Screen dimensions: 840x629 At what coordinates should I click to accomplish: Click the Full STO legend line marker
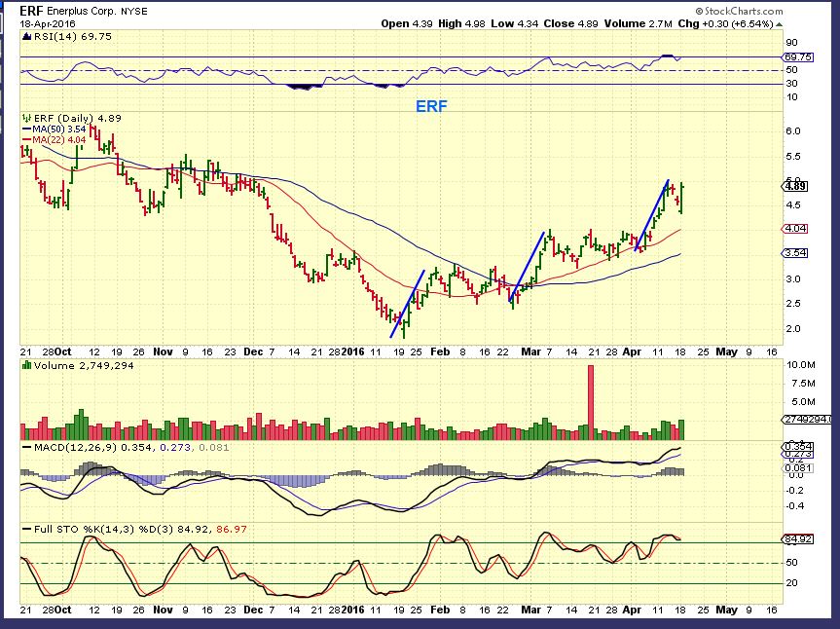[x=27, y=530]
